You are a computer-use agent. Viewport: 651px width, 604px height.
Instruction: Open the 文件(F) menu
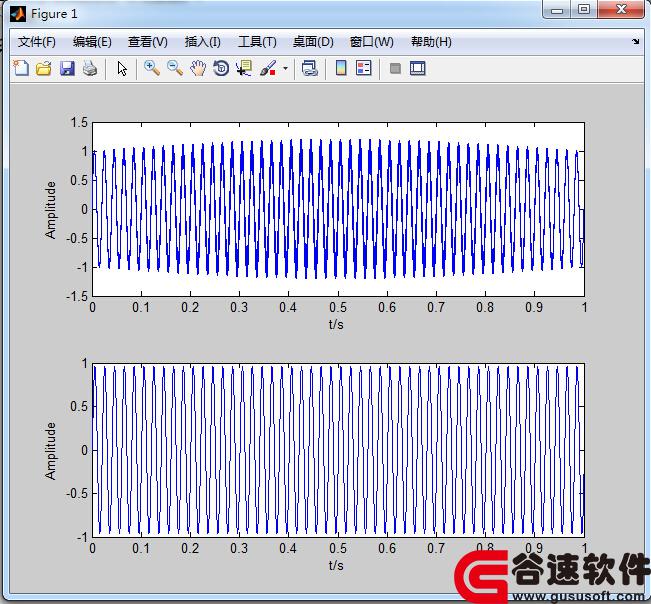click(37, 42)
